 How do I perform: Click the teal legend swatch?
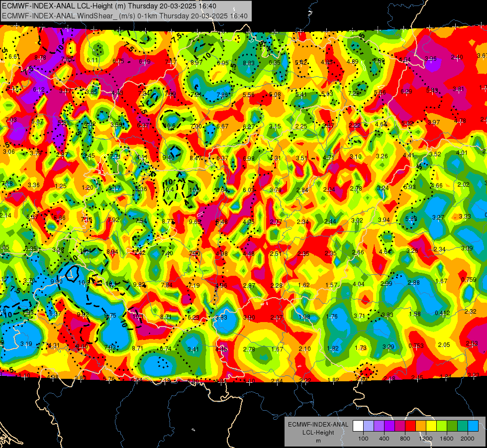(x=463, y=426)
